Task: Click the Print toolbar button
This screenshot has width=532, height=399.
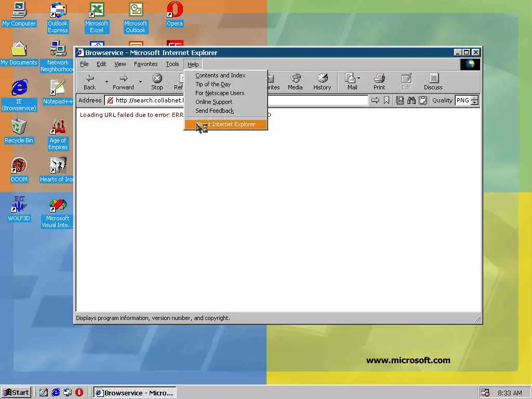Action: click(x=379, y=82)
